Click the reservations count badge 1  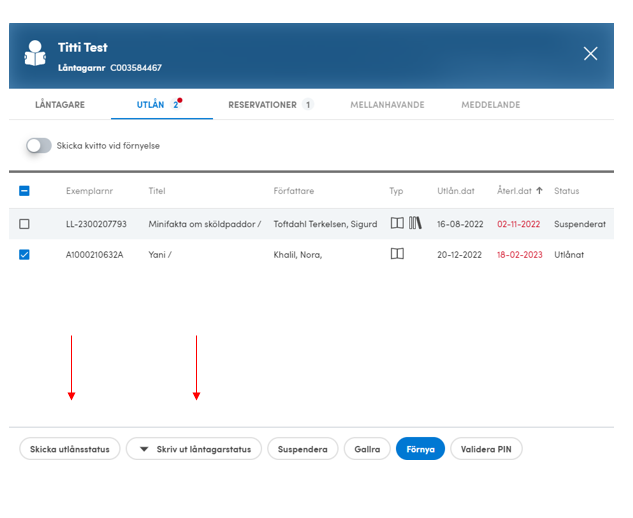(308, 105)
